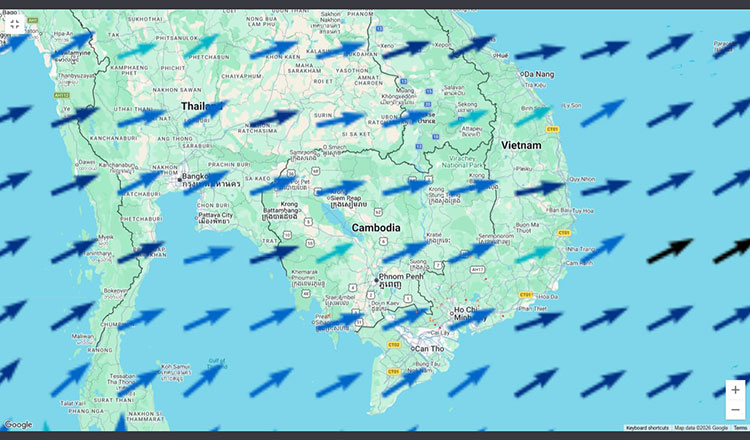750x440 pixels.
Task: Click the Nha Trang label
Action: point(579,249)
